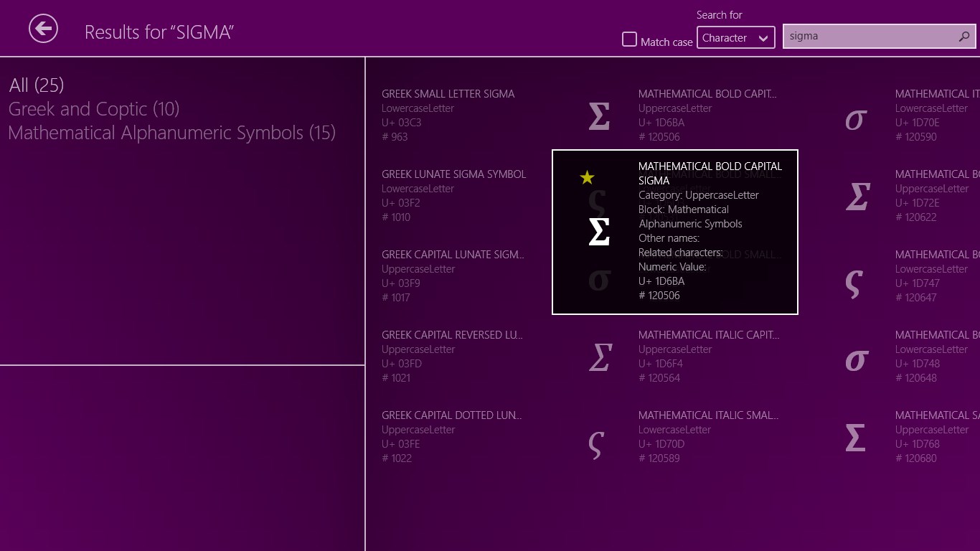Viewport: 980px width, 551px height.
Task: Click the search magnifier icon
Action: coord(963,37)
